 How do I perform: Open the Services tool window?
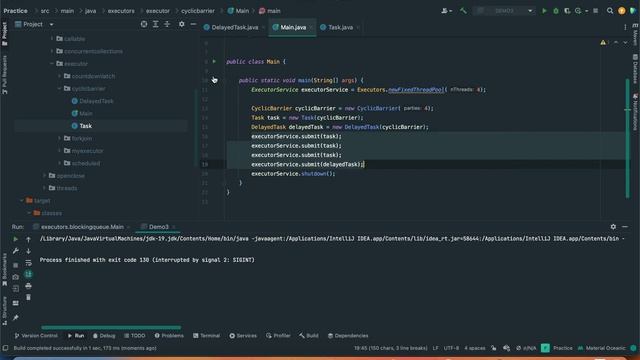pos(243,336)
